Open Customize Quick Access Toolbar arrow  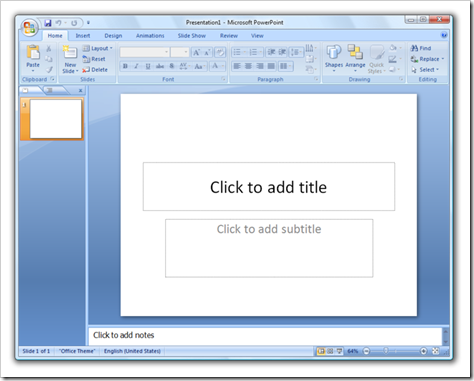[88, 23]
